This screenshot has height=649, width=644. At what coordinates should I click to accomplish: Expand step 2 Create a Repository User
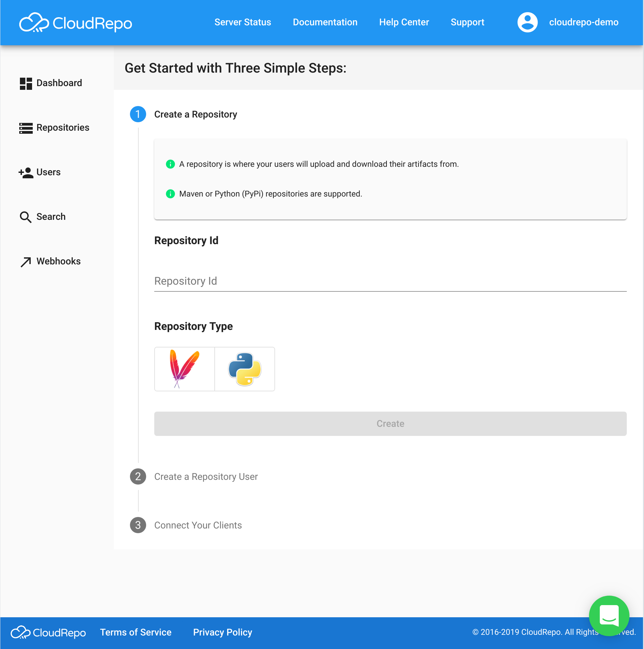click(206, 477)
